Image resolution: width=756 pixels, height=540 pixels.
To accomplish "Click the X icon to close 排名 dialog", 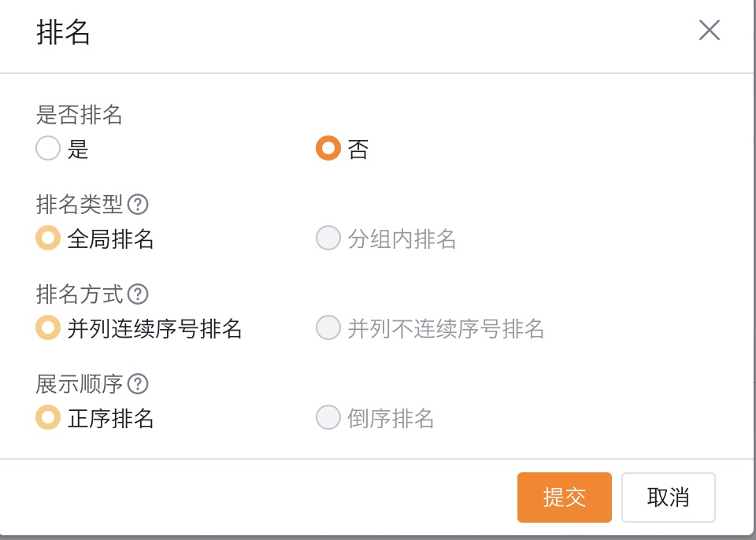I will [710, 31].
